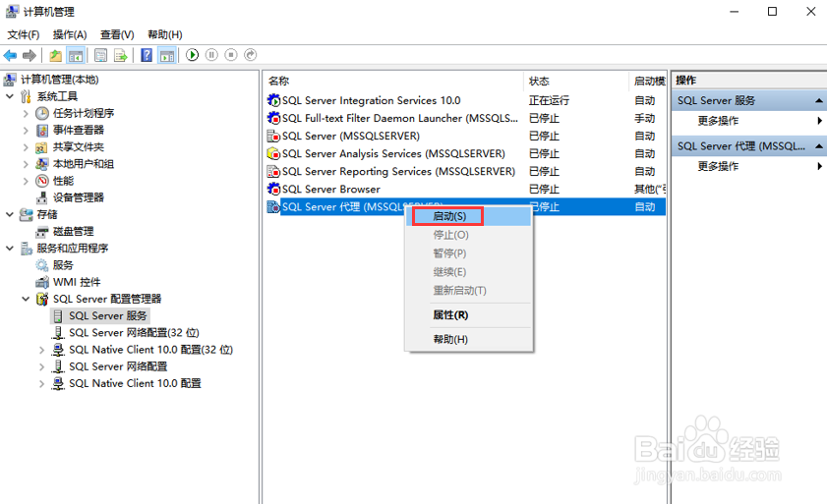Screen dimensions: 827x504
Task: Click the Export list toolbar icon
Action: coord(121,55)
